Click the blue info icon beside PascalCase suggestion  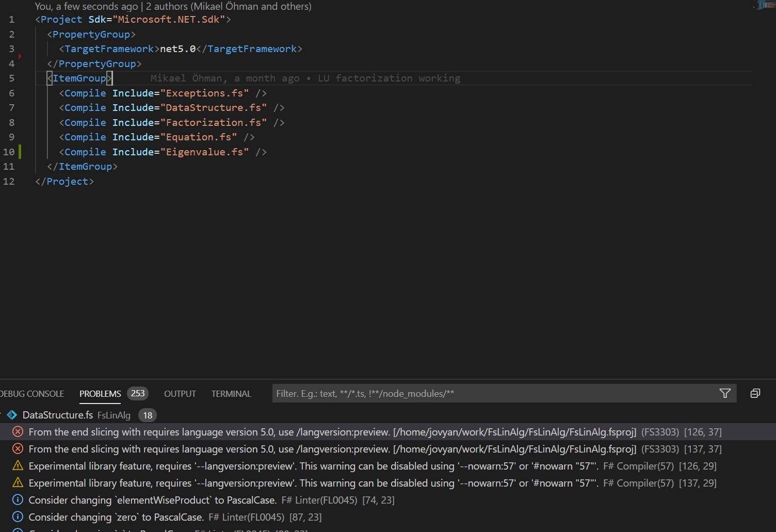18,500
